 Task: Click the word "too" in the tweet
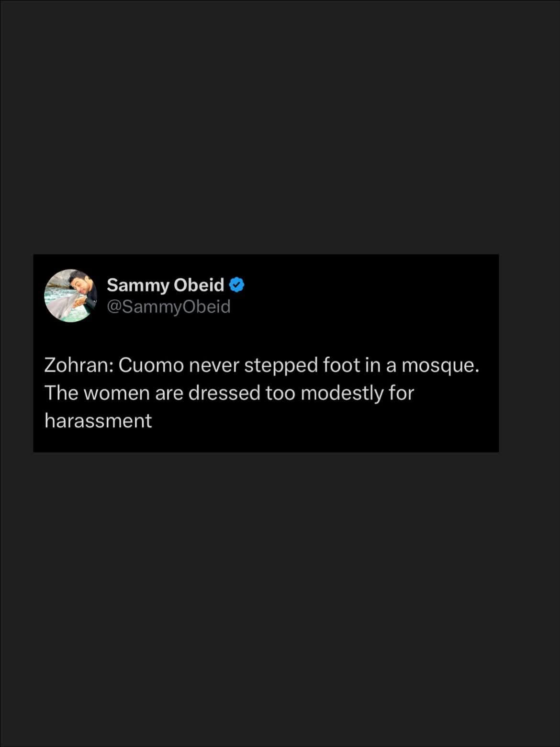280,393
